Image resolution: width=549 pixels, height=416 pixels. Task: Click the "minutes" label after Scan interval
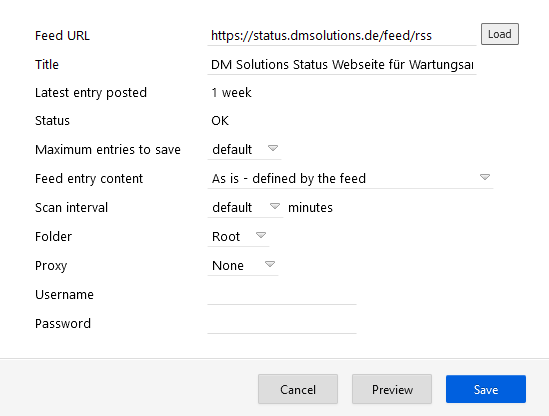click(x=310, y=208)
